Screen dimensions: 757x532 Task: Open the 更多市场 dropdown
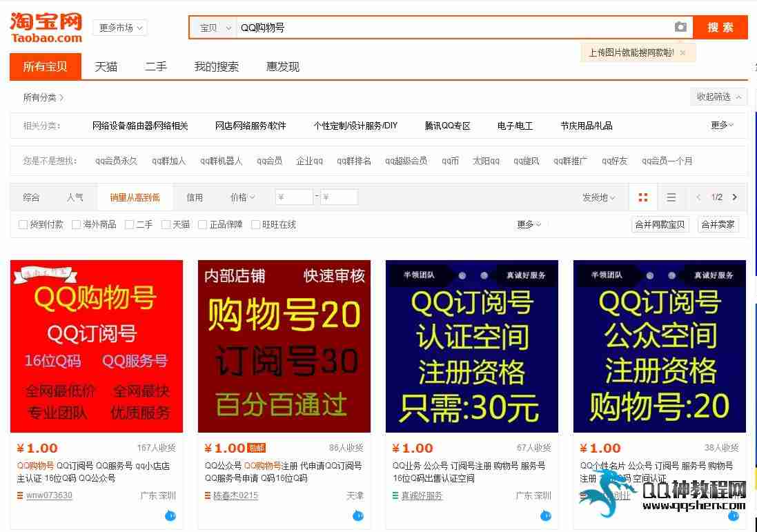120,28
